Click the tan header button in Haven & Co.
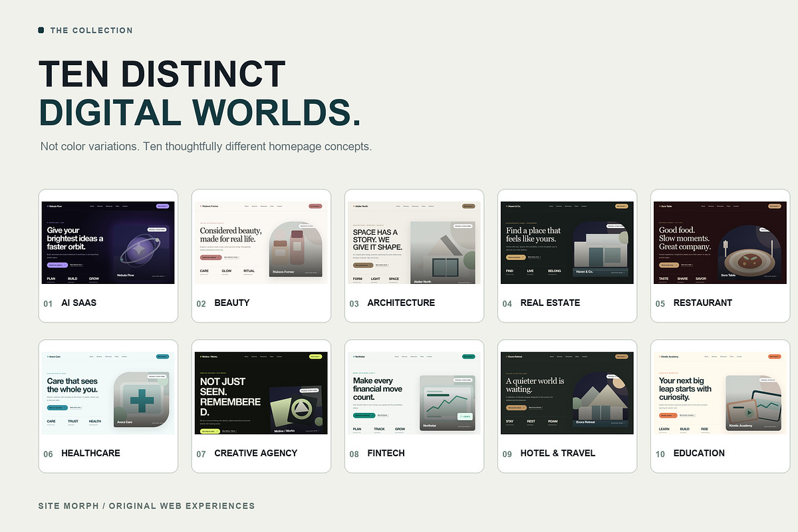 coord(622,206)
